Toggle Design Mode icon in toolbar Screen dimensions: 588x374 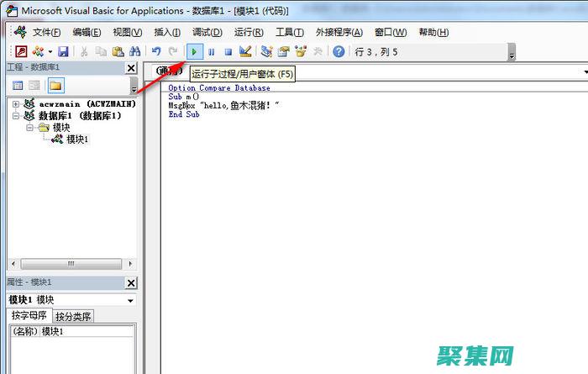click(244, 52)
